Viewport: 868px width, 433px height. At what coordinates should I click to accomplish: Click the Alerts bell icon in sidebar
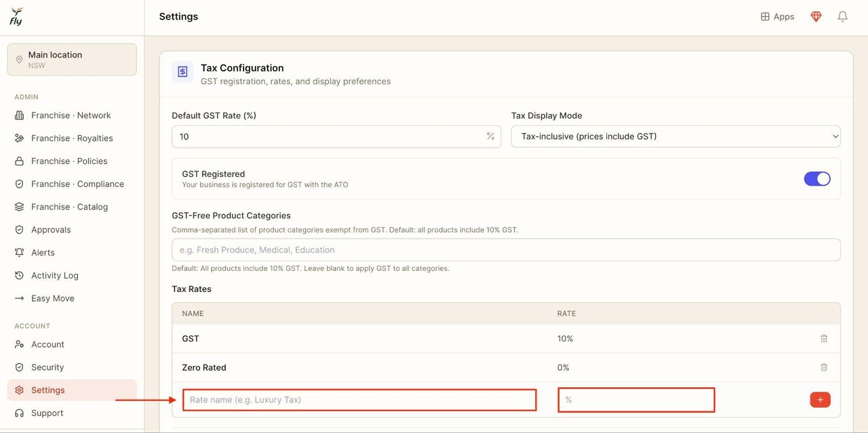point(19,253)
